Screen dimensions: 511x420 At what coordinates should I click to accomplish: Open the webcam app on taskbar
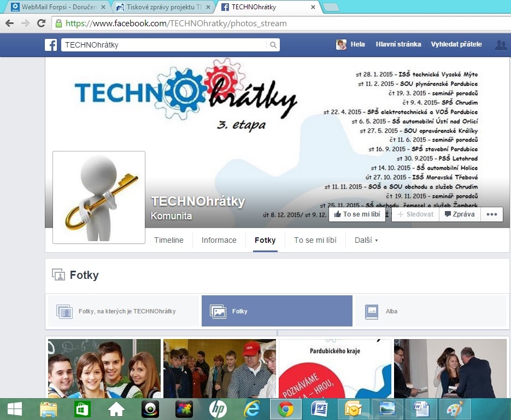[x=150, y=409]
